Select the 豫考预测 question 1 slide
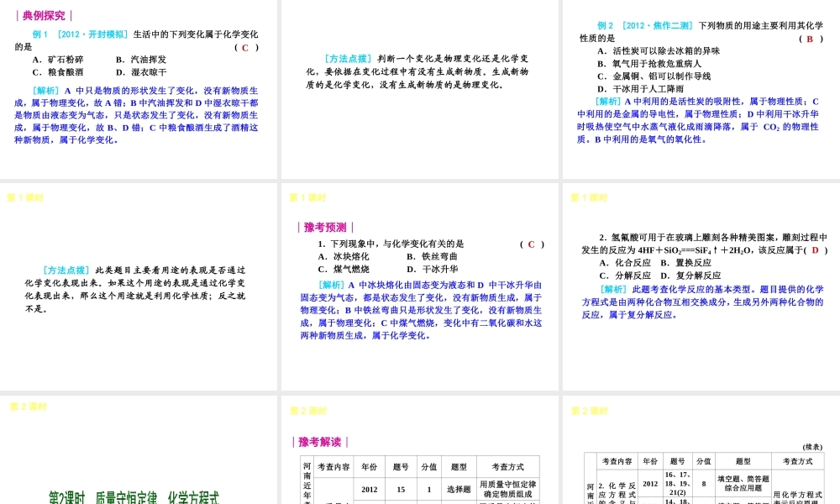Screen dimensions: 840x504 (419, 287)
